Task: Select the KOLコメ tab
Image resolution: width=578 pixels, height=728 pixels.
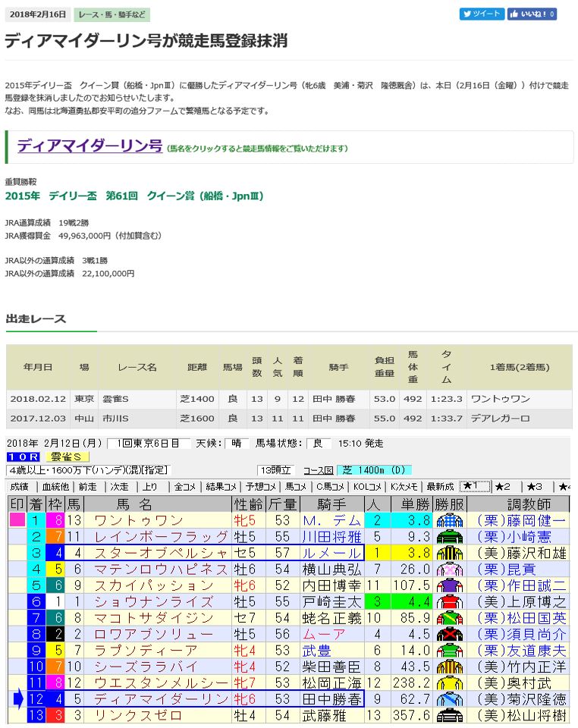Action: (x=367, y=486)
